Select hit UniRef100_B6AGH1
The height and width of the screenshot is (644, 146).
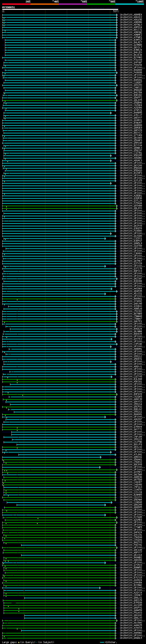[131, 414]
